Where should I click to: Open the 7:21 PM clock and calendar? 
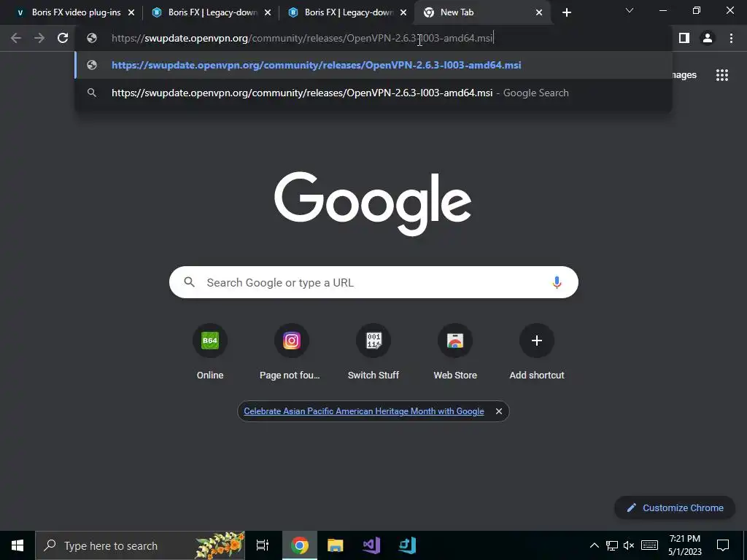pyautogui.click(x=684, y=545)
